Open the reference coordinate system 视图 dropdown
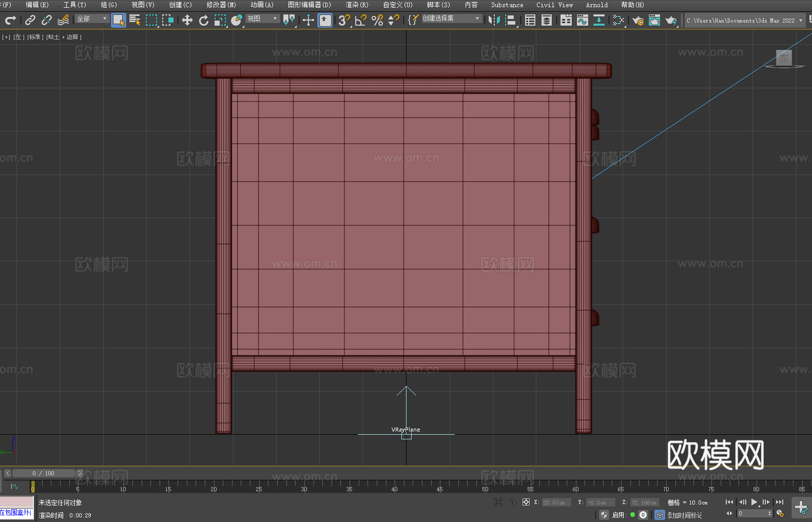The width and height of the screenshot is (812, 522). 262,18
